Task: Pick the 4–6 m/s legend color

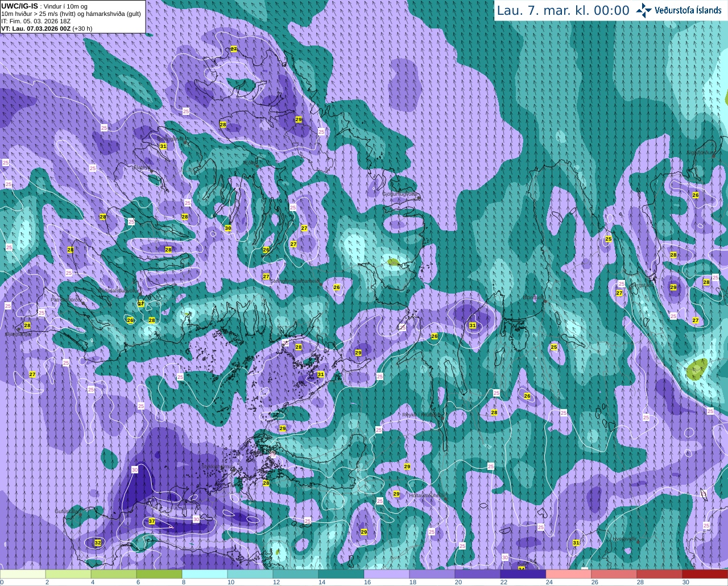Action: click(x=114, y=574)
